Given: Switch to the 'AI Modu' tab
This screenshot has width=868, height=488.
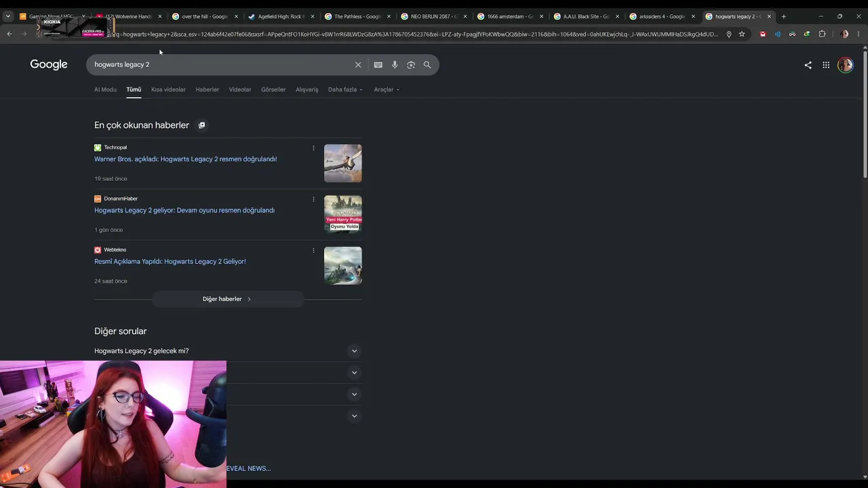Looking at the screenshot, I should coord(105,89).
